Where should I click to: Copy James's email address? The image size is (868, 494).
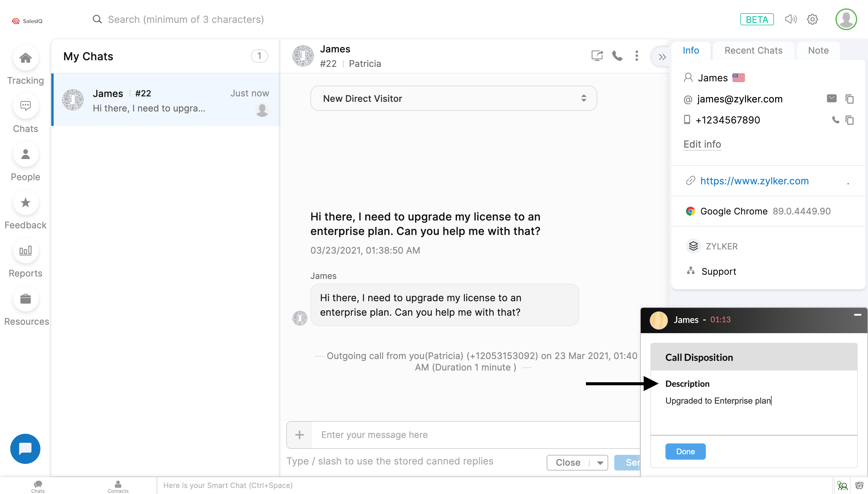(x=849, y=99)
